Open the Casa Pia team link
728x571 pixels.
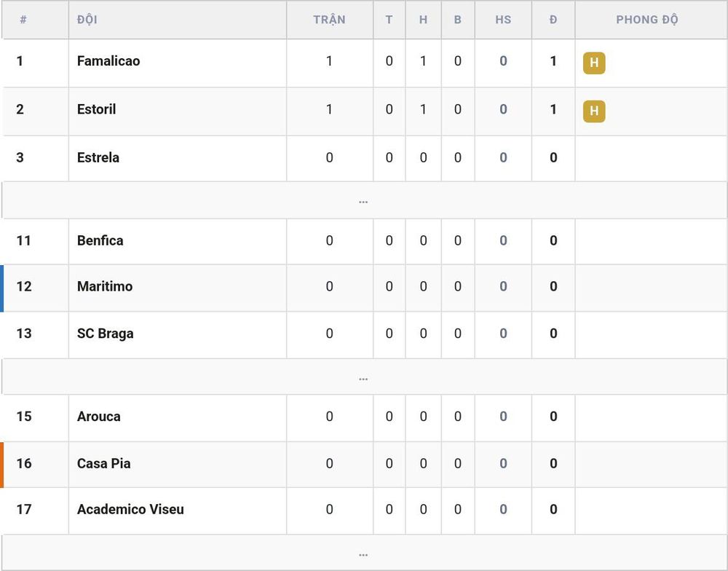[x=103, y=463]
